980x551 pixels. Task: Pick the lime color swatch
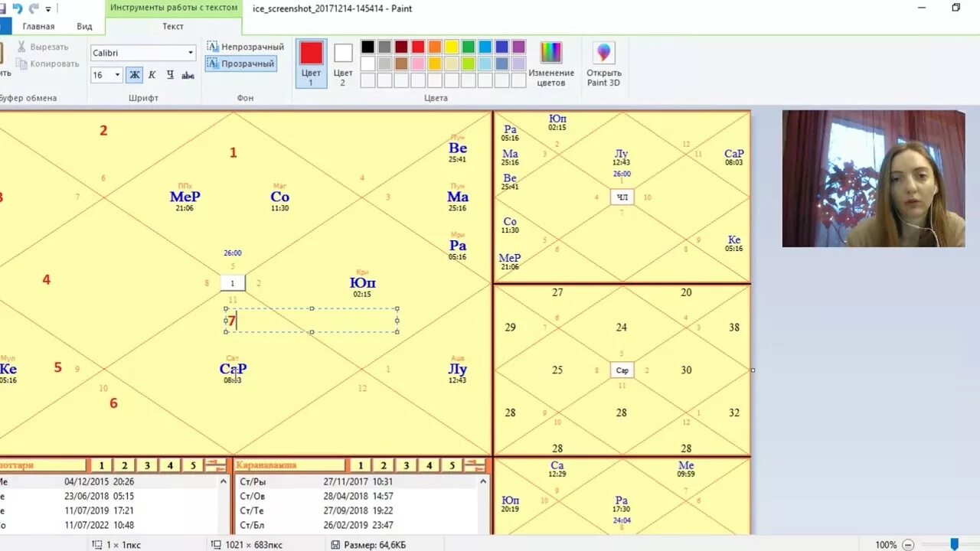pyautogui.click(x=469, y=64)
